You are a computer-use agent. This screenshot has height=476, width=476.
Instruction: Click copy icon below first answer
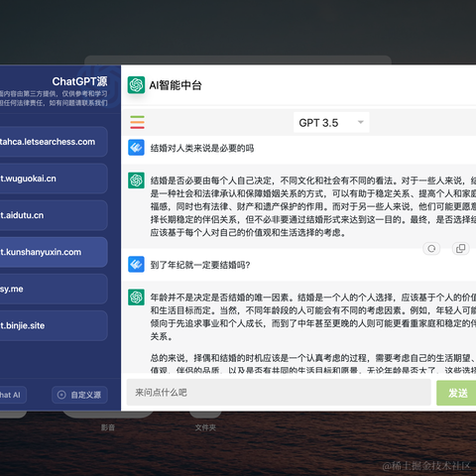(x=460, y=249)
